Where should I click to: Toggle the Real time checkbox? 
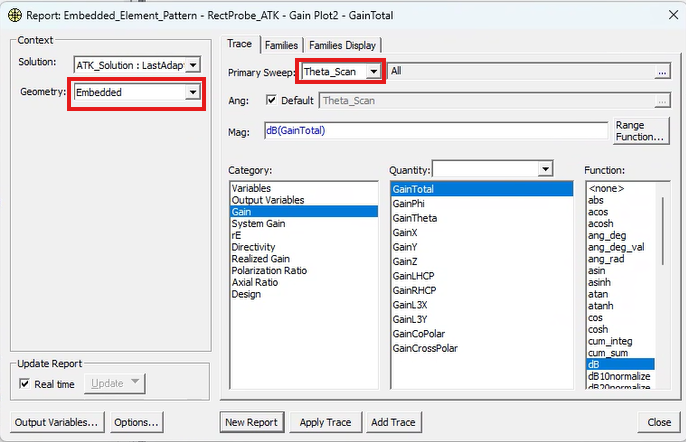(26, 383)
